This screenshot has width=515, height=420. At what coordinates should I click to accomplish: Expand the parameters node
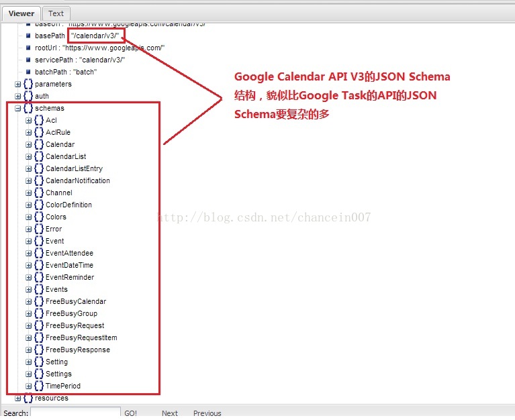point(17,85)
